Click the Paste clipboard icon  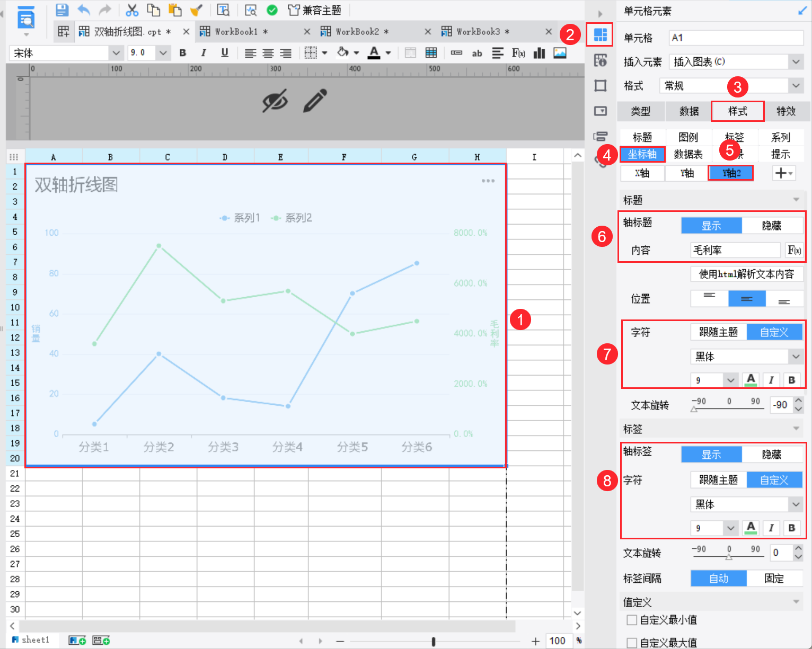pos(175,10)
